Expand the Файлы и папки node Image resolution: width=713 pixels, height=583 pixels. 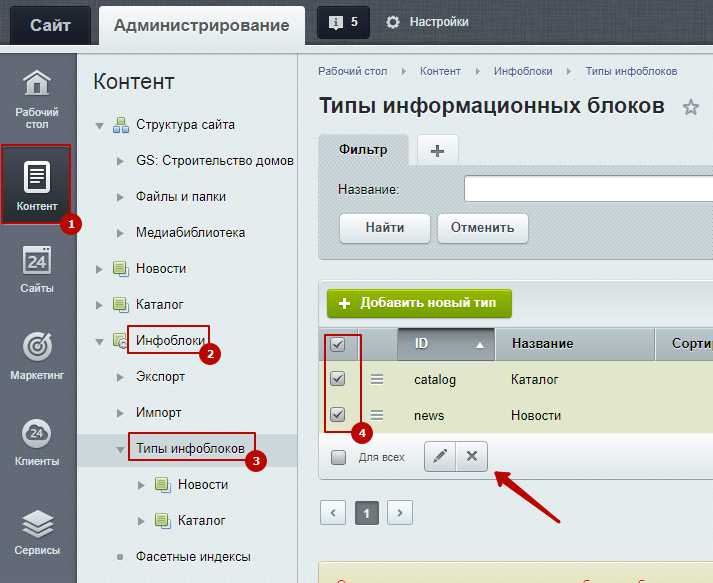[120, 197]
